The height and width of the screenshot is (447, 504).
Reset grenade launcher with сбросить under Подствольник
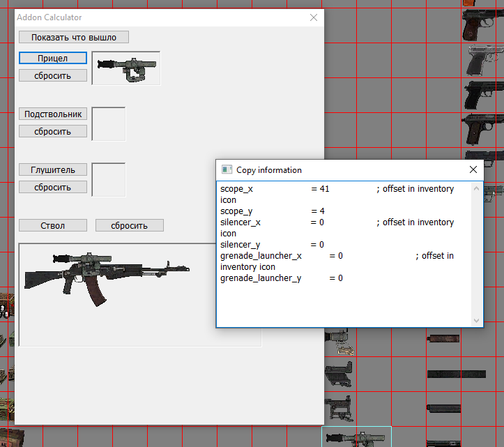point(53,131)
